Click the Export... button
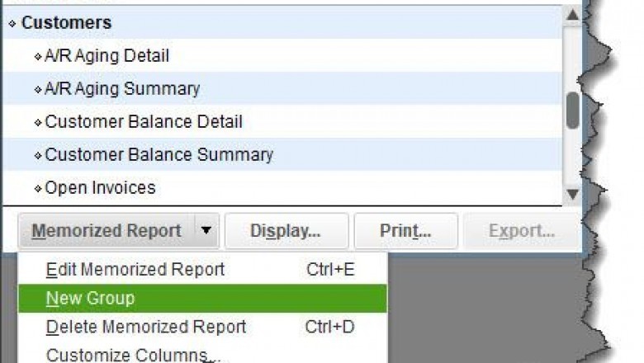Viewport: 644px width, 363px height. [x=522, y=231]
